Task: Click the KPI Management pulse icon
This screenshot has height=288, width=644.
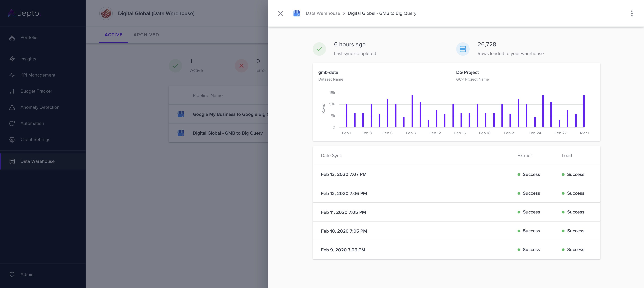Action: 12,75
